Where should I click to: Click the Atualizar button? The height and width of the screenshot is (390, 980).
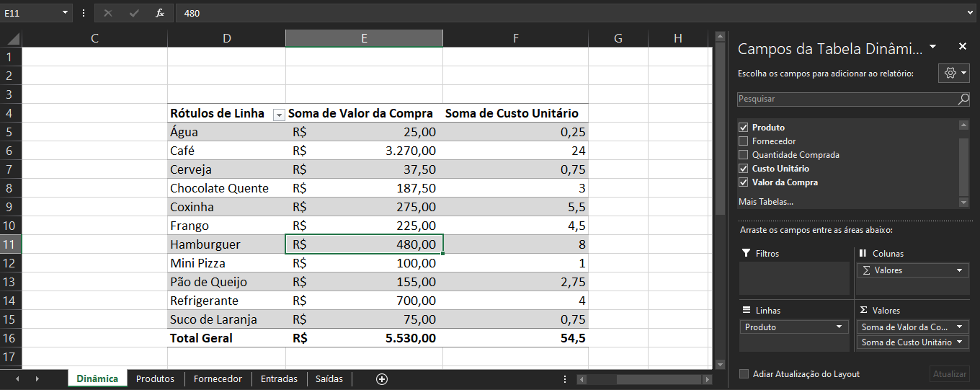click(x=949, y=373)
